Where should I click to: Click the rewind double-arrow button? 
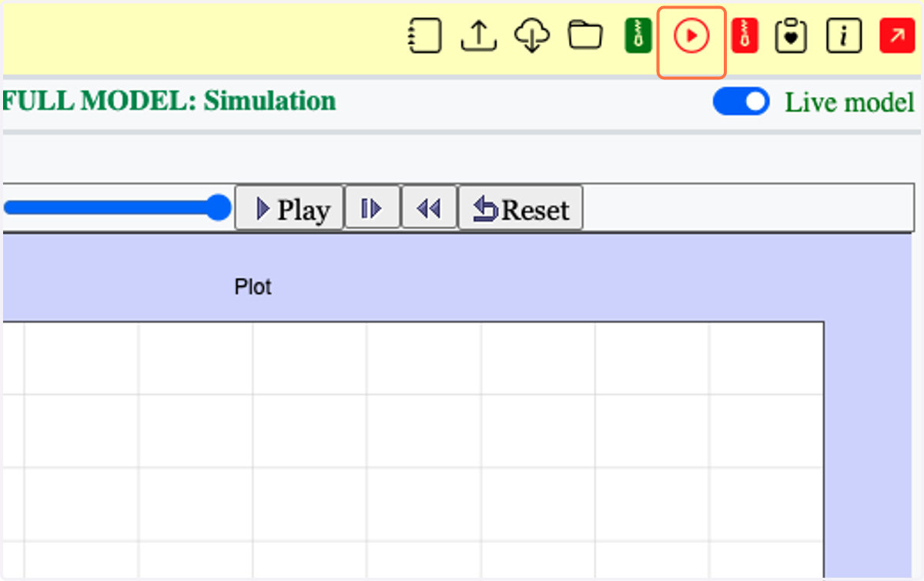(430, 207)
